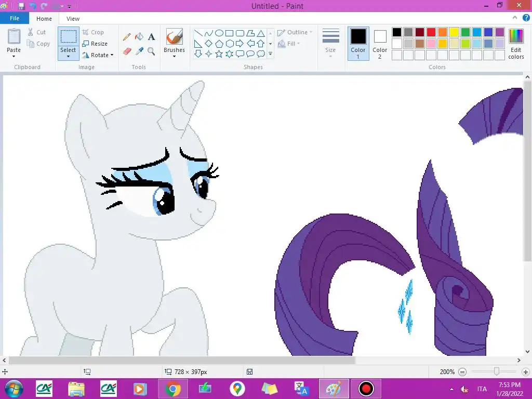Click the Cut button

(x=37, y=32)
